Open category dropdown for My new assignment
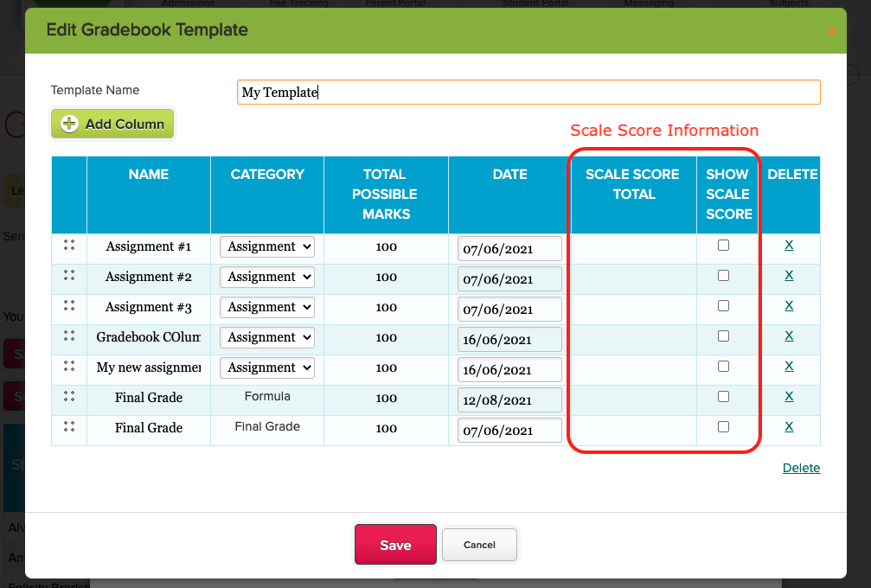The image size is (871, 588). (267, 367)
